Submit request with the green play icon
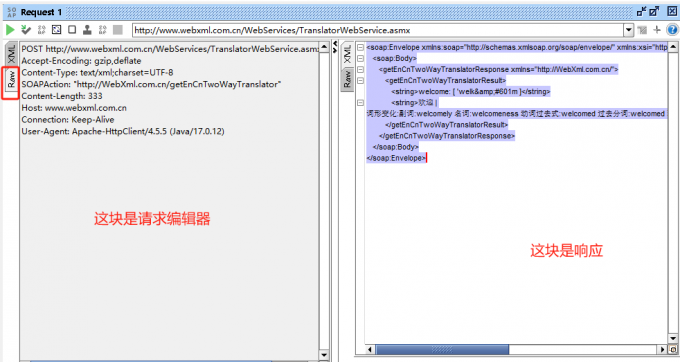 click(10, 30)
